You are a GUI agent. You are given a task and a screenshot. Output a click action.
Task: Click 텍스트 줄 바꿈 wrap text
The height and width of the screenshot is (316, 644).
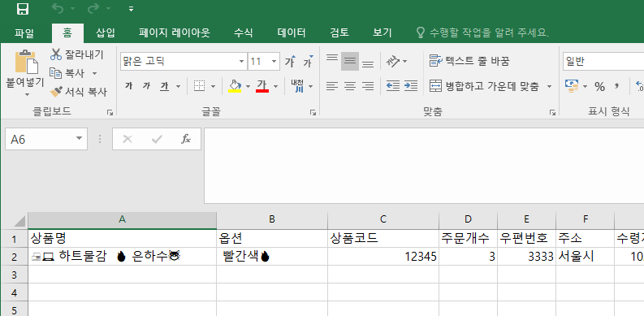coord(469,61)
